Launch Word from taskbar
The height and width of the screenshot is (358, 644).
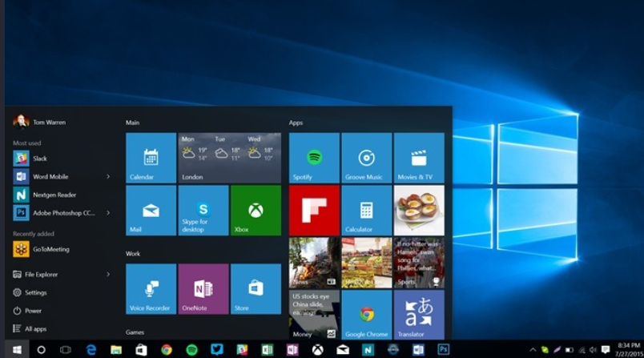click(x=418, y=350)
